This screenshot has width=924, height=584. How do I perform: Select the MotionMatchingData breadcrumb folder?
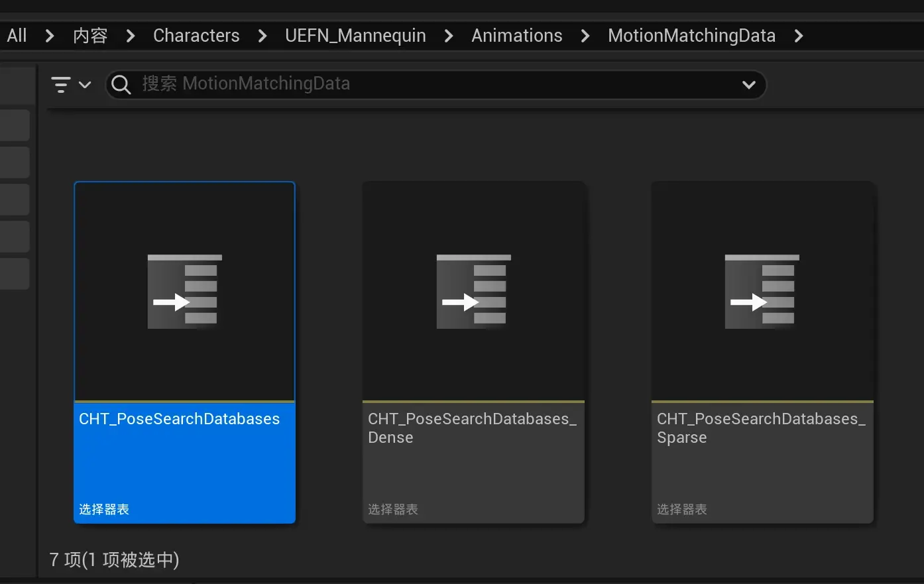pyautogui.click(x=691, y=36)
